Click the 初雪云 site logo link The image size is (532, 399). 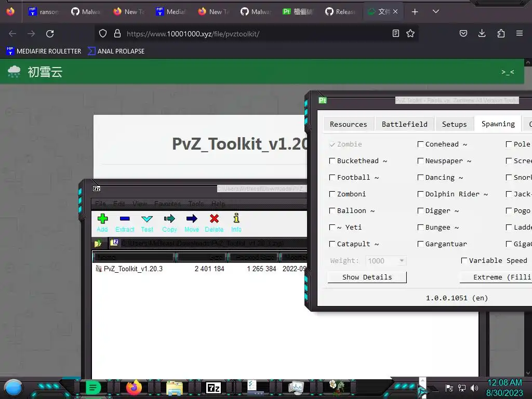click(35, 72)
